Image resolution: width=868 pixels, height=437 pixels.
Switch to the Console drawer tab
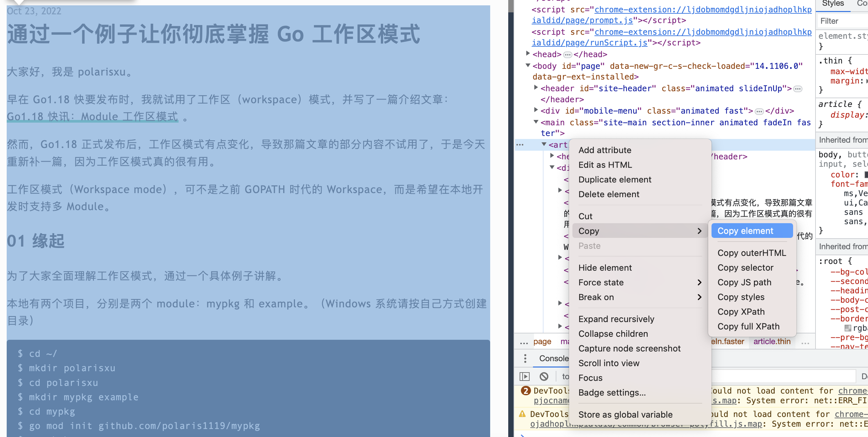tap(554, 358)
